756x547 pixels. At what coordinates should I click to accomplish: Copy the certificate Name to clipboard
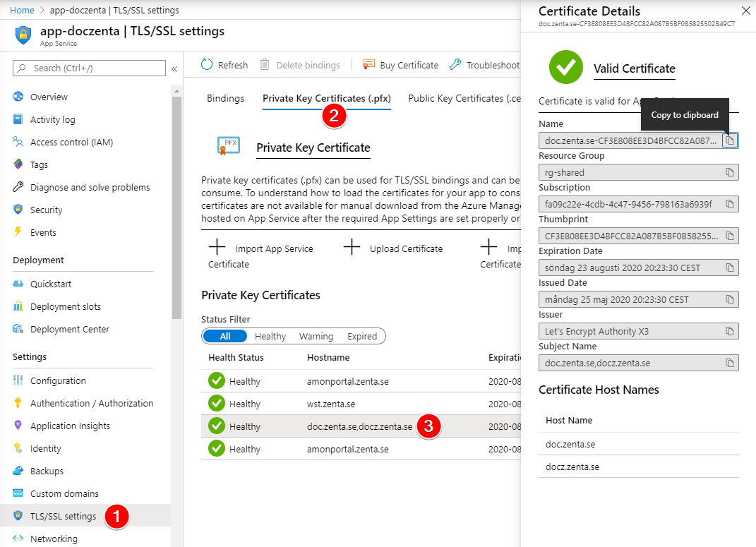click(730, 140)
